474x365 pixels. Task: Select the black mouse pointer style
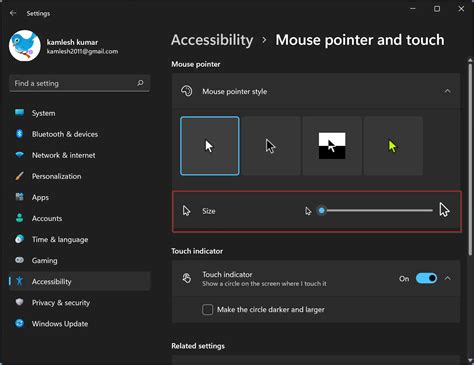coord(271,146)
